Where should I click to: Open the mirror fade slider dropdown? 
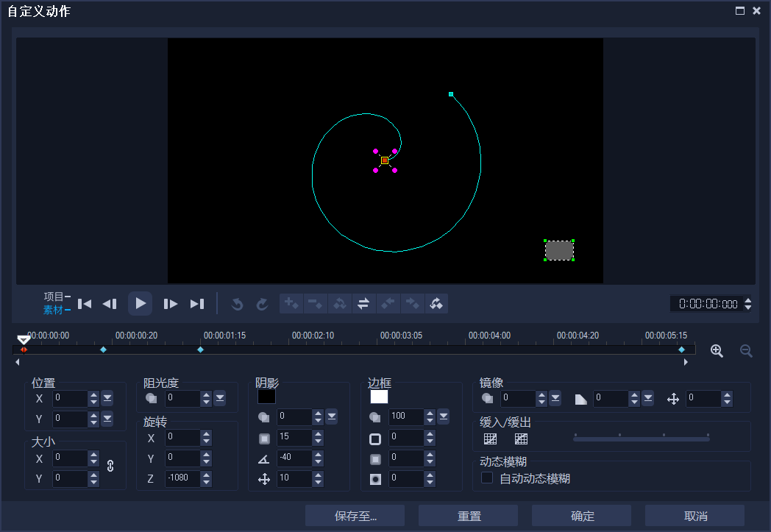(x=648, y=398)
